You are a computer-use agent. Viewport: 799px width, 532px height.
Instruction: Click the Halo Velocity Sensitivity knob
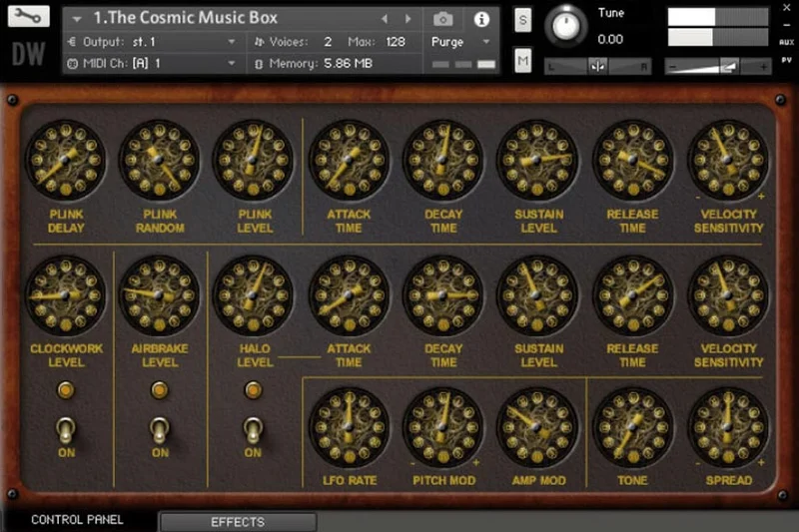tap(728, 295)
